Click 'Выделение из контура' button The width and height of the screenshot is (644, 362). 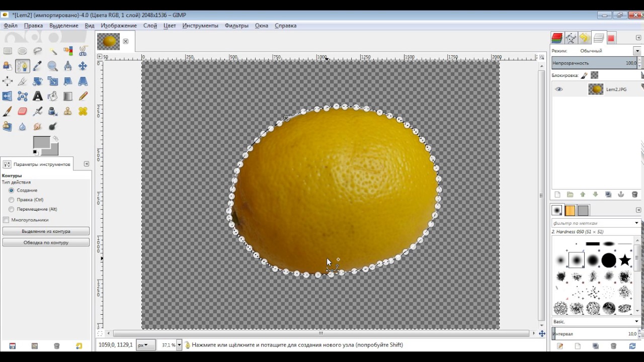point(46,231)
